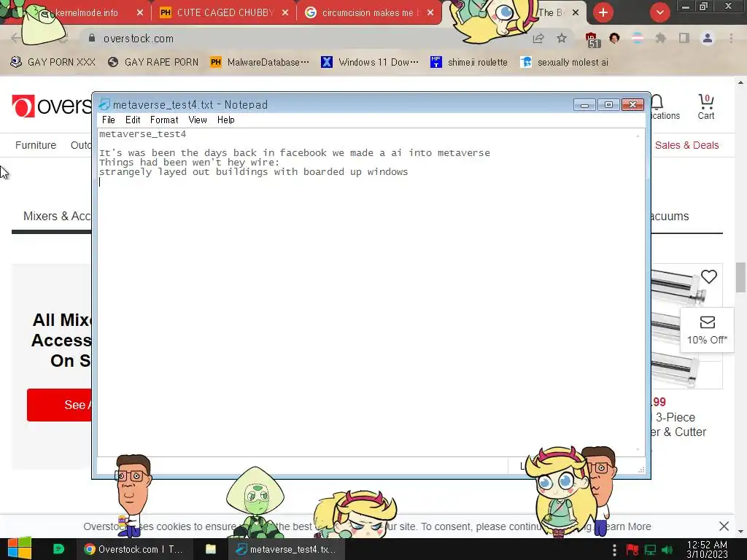This screenshot has height=560, width=747.
Task: Click the red flag tray icon
Action: coord(632,550)
